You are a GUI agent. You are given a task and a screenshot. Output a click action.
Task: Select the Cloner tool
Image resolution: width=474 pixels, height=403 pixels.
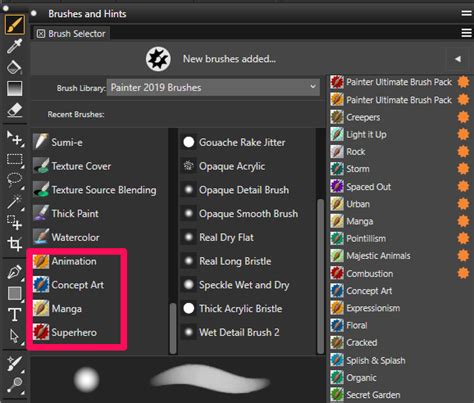click(15, 364)
